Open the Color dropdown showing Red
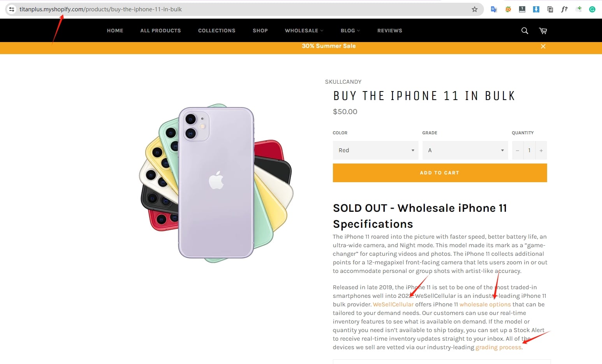The image size is (602, 364). [375, 150]
